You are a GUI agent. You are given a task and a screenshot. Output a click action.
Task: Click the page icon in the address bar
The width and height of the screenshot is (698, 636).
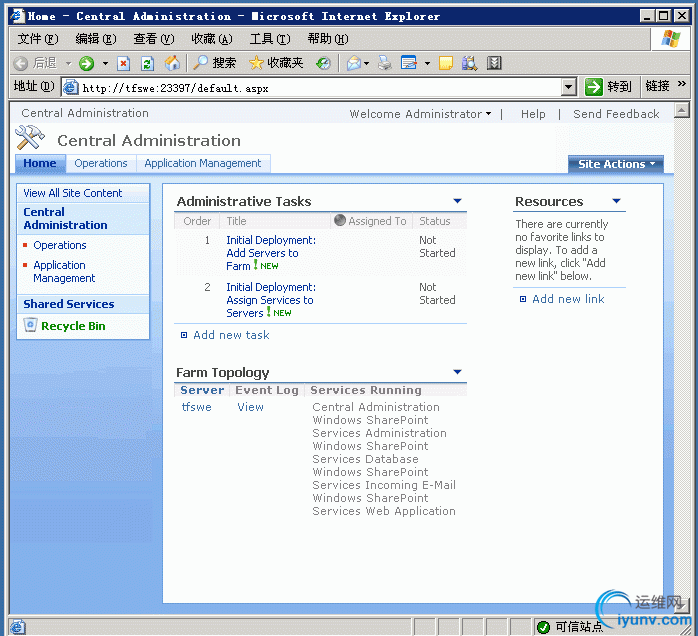point(70,87)
